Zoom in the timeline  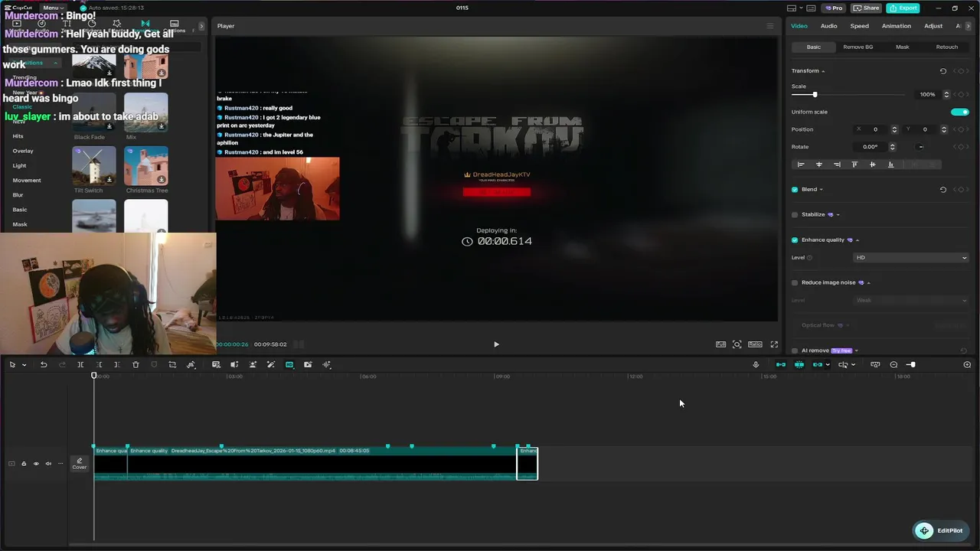point(967,364)
